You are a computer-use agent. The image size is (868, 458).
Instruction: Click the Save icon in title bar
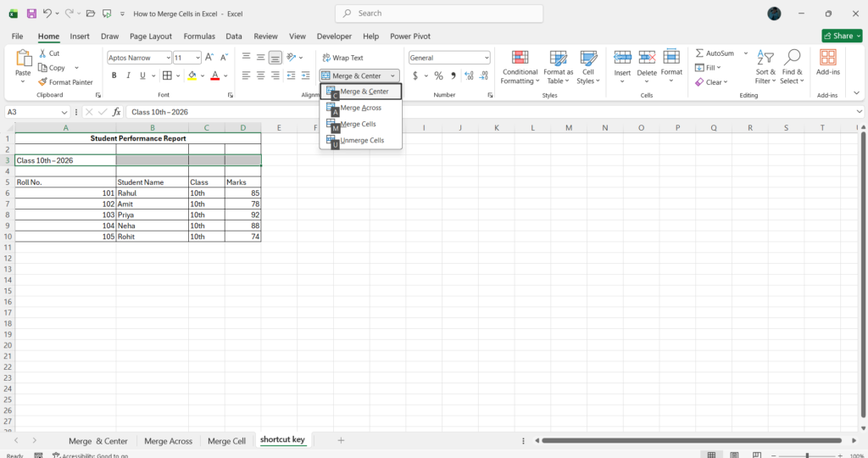(x=31, y=14)
